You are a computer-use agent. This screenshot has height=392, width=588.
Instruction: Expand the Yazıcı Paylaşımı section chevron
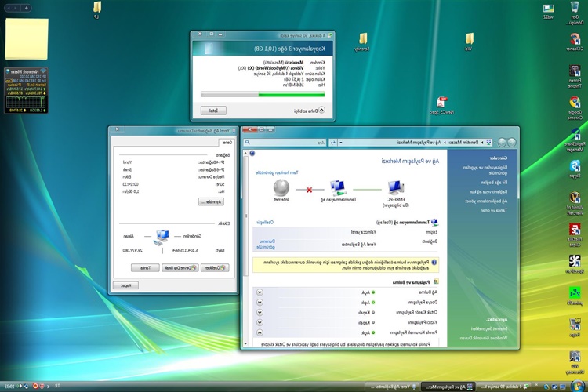(x=260, y=322)
